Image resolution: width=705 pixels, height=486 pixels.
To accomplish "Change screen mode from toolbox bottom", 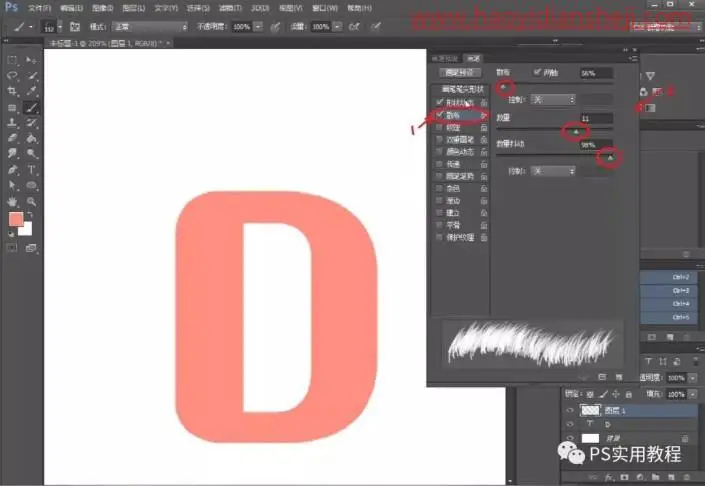I will coord(31,248).
